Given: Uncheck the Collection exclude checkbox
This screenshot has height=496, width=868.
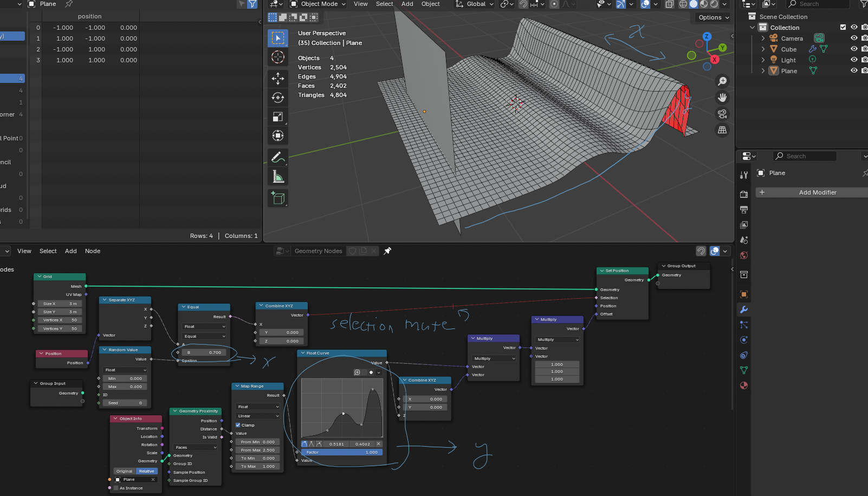Looking at the screenshot, I should coord(843,27).
